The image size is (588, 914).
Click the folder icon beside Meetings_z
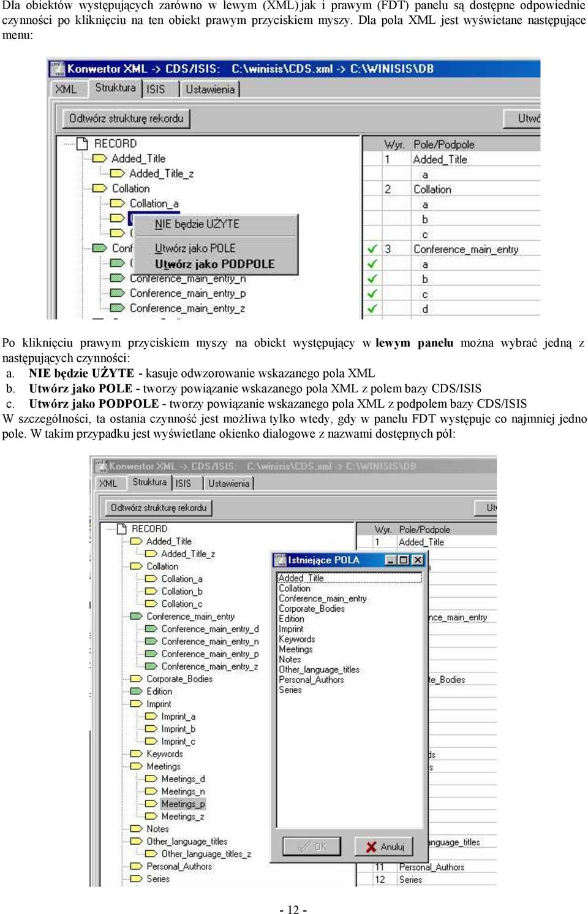pyautogui.click(x=151, y=817)
